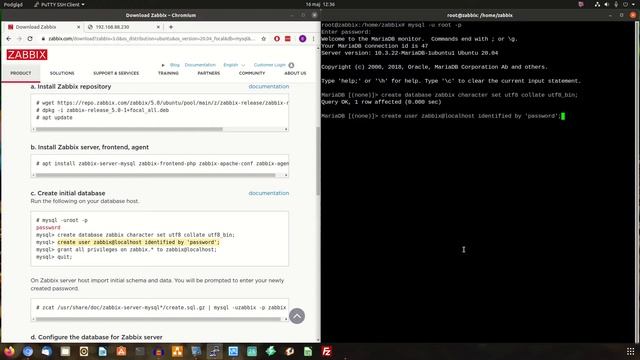Open Chromium from the dock
Image resolution: width=640 pixels, height=360 pixels.
(28, 351)
